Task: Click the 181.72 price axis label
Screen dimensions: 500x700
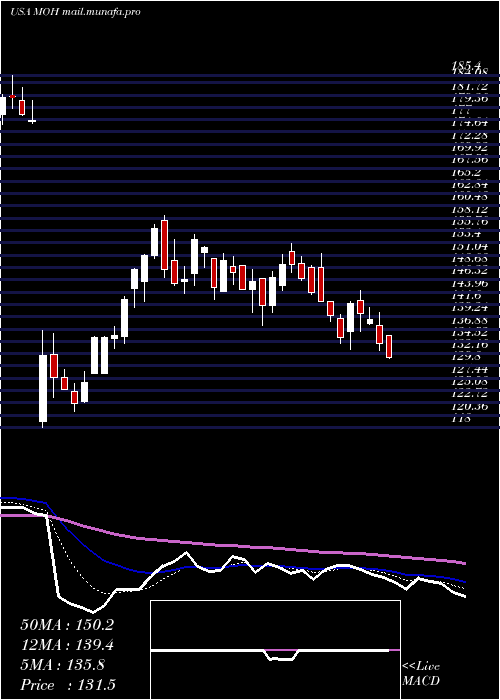Action: click(469, 86)
